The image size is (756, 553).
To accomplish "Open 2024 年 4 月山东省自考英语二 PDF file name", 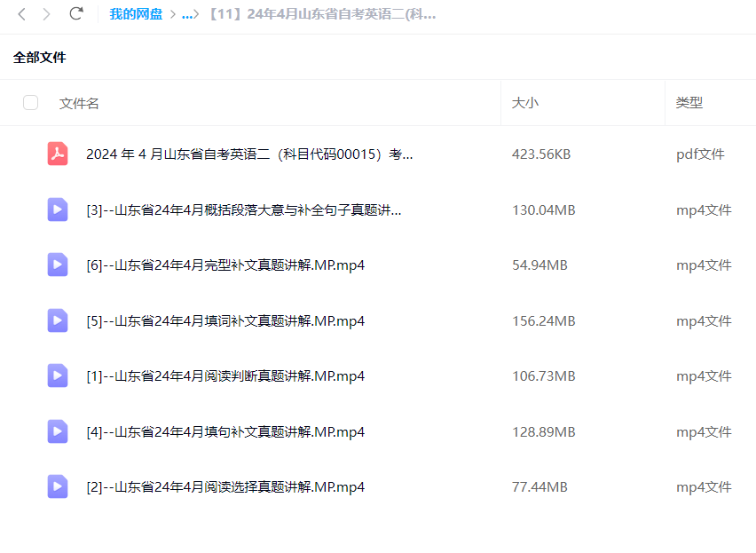I will point(249,154).
